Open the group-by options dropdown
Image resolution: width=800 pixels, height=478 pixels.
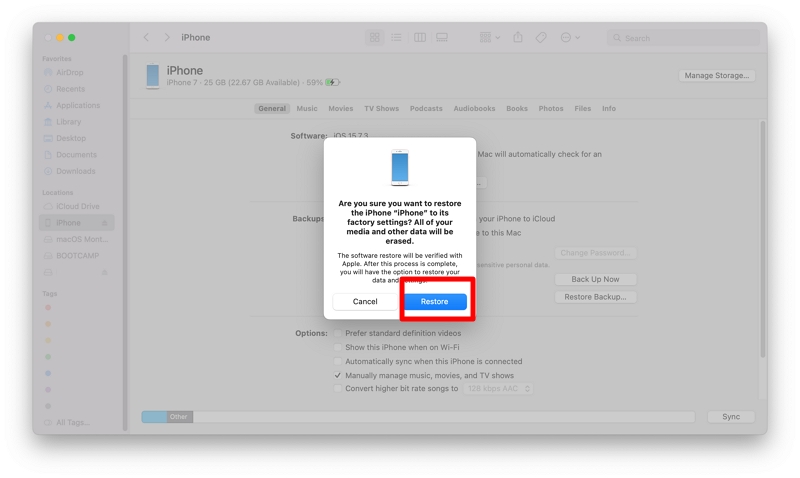pos(490,38)
